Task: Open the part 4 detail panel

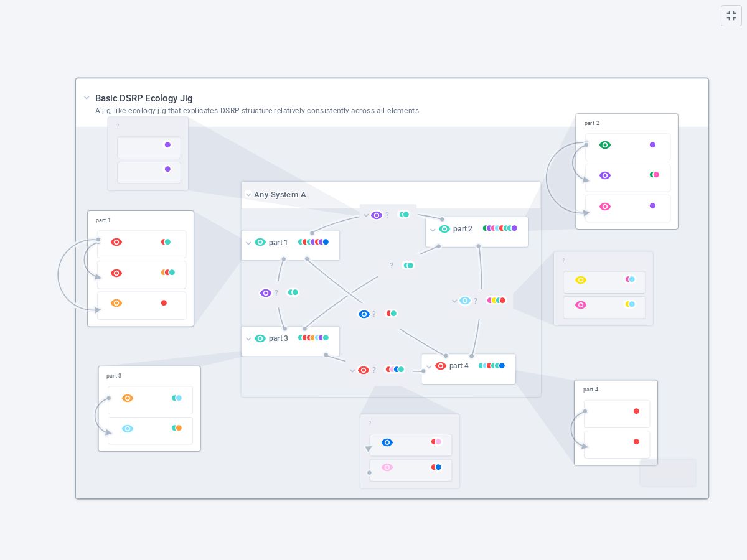Action: tap(615, 422)
